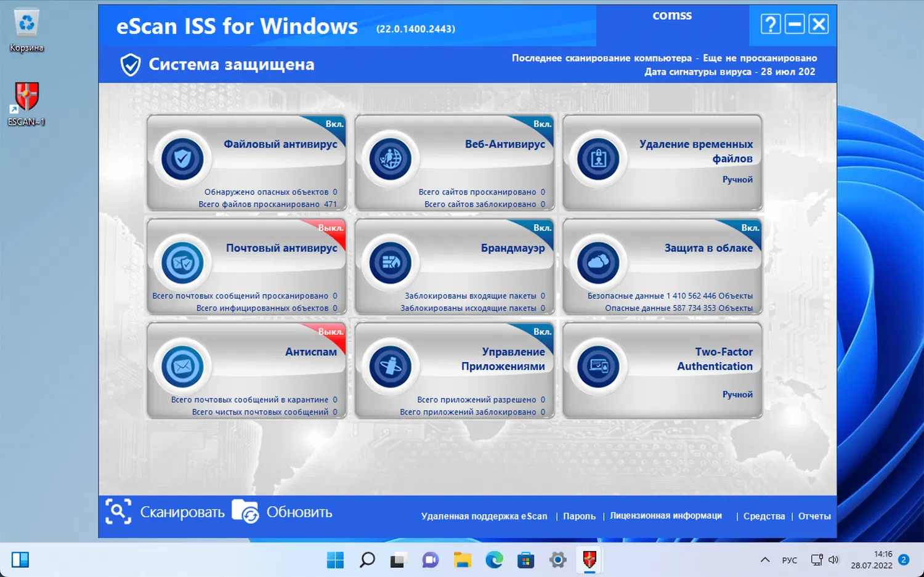Open Web Antivirus globe icon
Screen dimensions: 924x577
pos(390,159)
